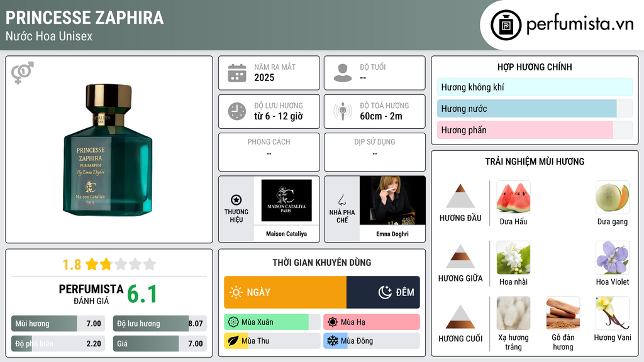Image resolution: width=644 pixels, height=362 pixels.
Task: Click the Hợp hương chính heading
Action: click(x=535, y=67)
